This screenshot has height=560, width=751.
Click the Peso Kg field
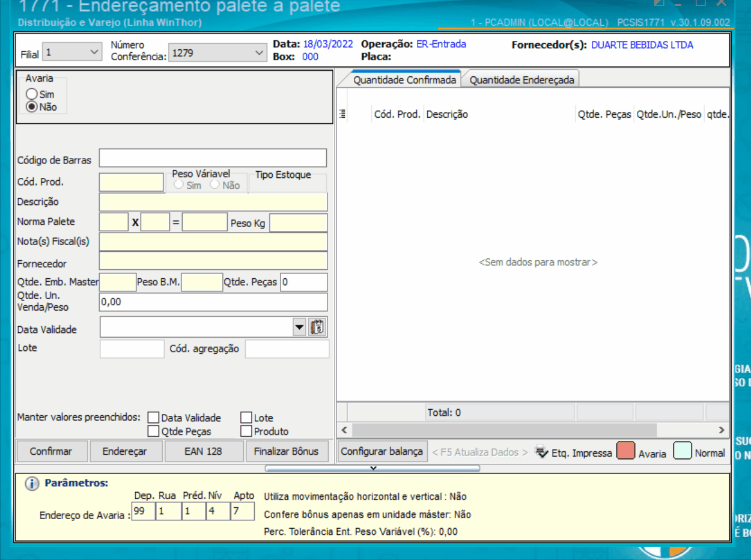click(299, 222)
